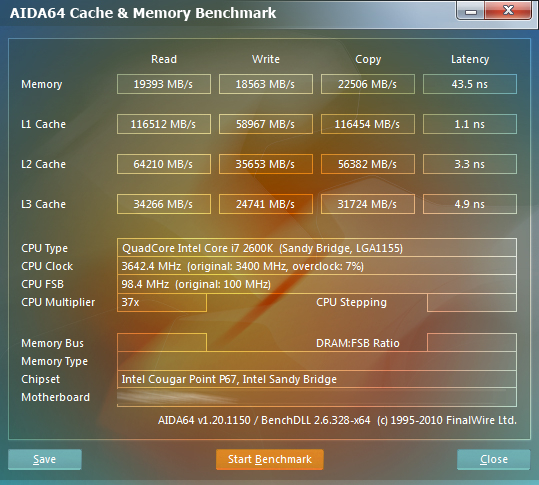539x485 pixels.
Task: Select Memory Copy value 22506 MB/s
Action: click(x=368, y=84)
